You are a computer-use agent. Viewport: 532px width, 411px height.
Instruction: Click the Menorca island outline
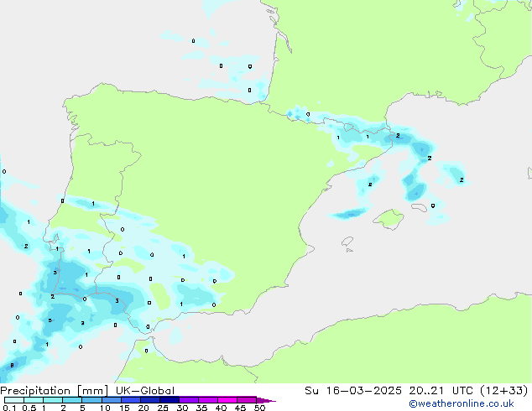click(419, 207)
